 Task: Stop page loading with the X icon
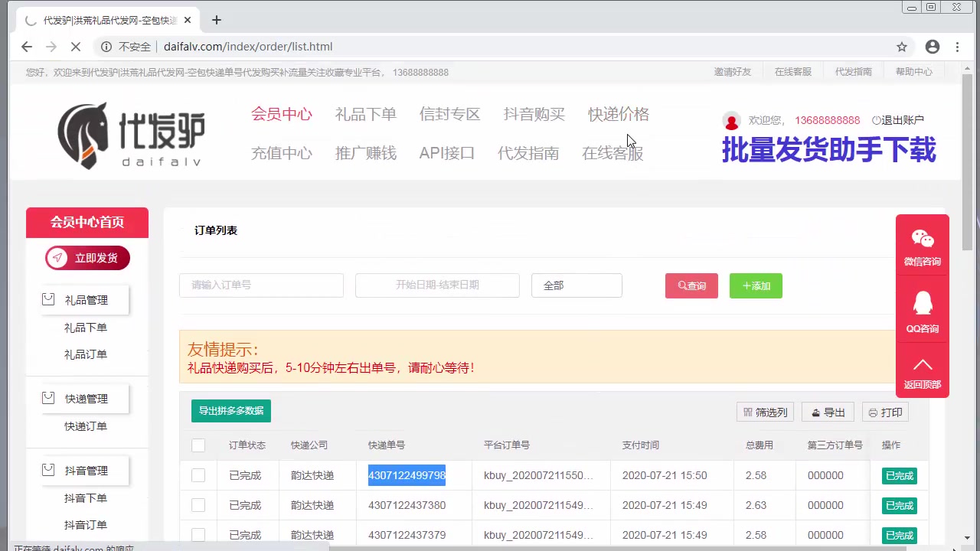[x=76, y=47]
